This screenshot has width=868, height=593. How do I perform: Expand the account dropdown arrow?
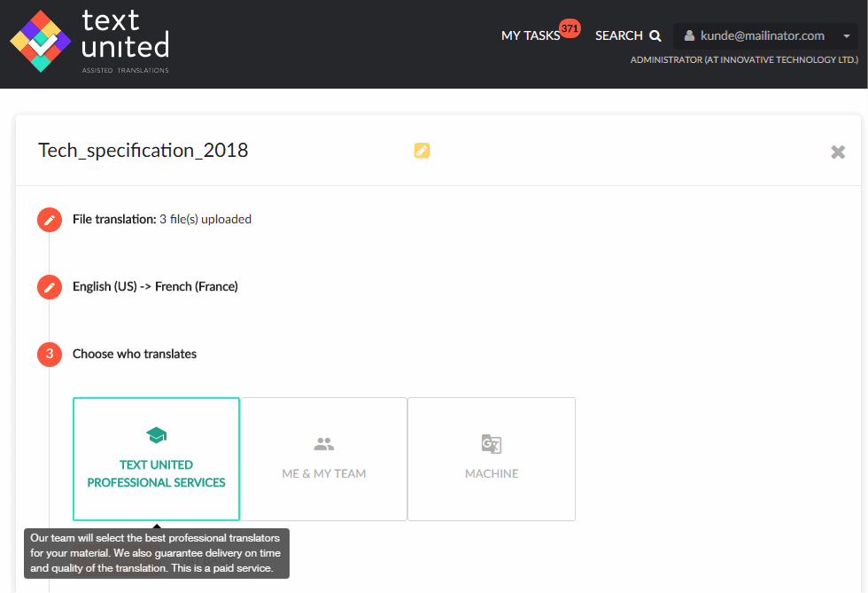tap(847, 36)
